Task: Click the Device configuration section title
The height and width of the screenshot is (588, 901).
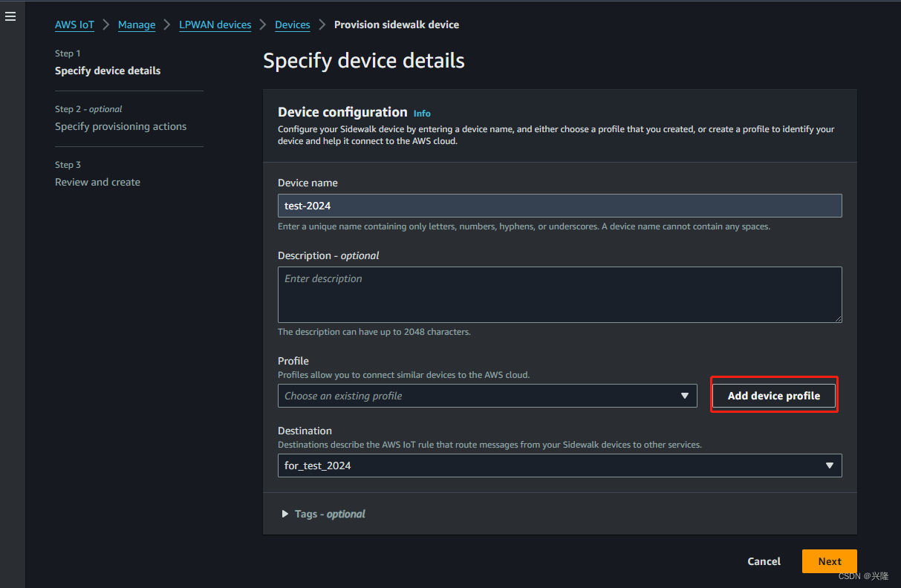Action: 342,112
